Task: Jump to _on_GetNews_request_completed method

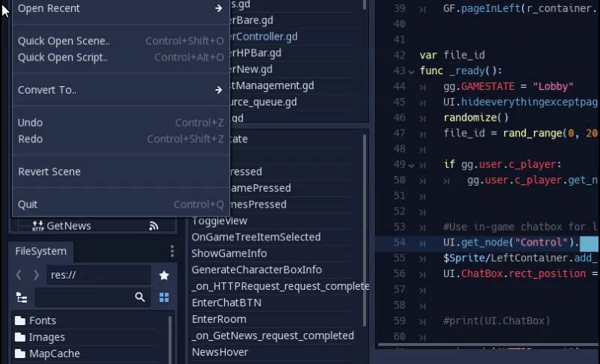Action: (273, 336)
